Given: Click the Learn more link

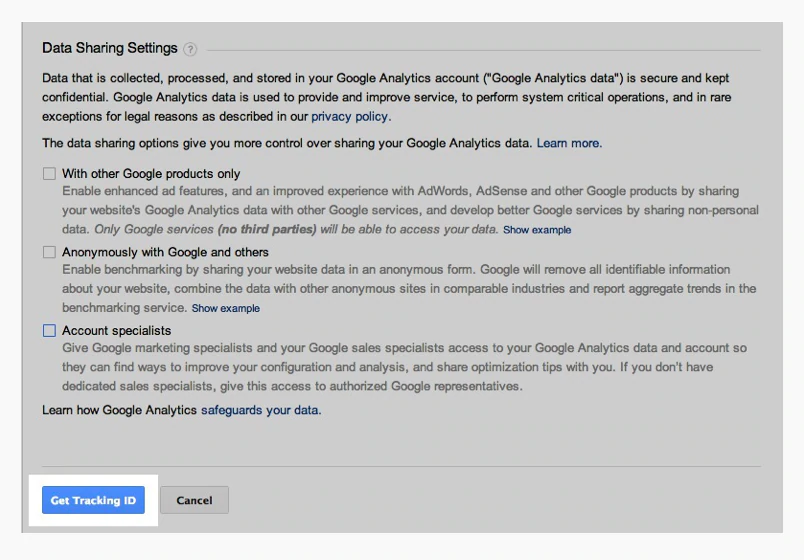Looking at the screenshot, I should [x=569, y=143].
